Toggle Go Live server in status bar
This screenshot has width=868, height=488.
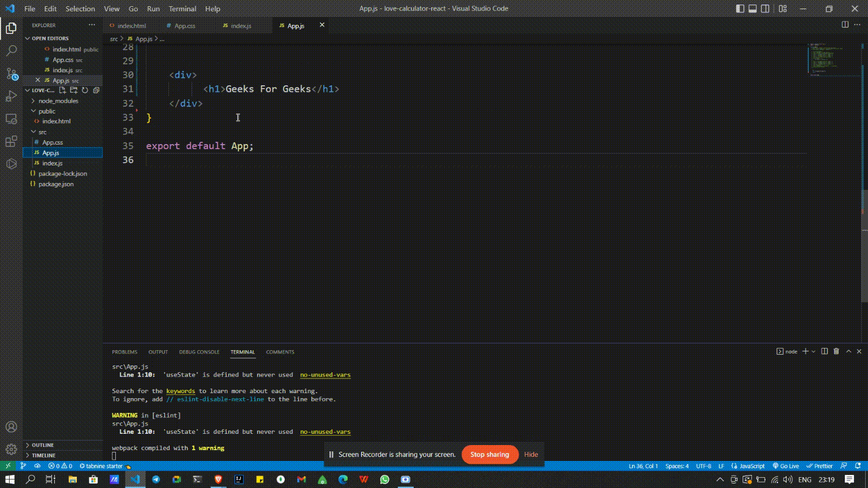(785, 466)
